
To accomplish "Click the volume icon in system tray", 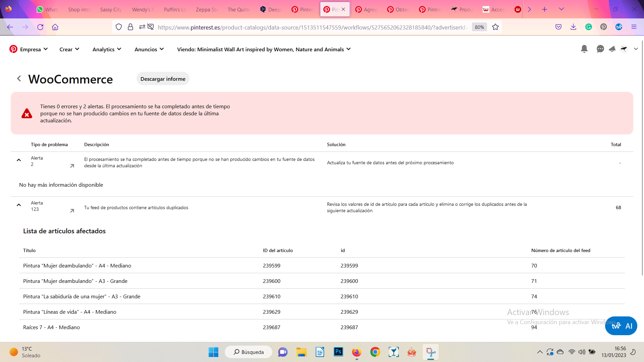I will (x=582, y=352).
